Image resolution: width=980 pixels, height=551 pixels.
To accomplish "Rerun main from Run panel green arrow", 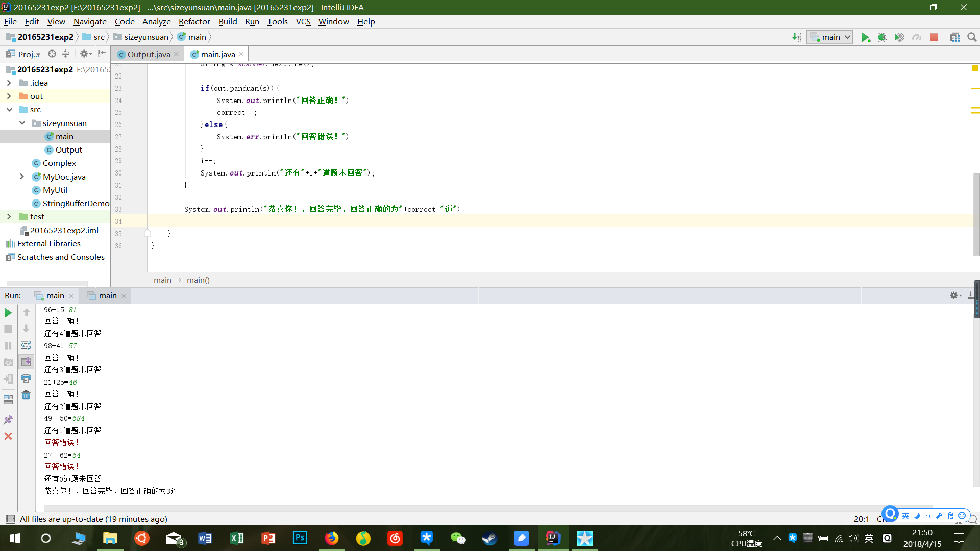I will click(8, 313).
